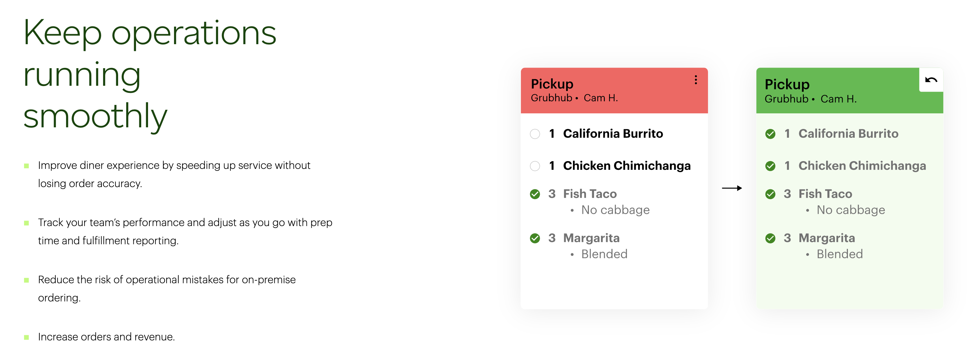Click green bullet beside Increase orders and revenue

click(x=26, y=337)
